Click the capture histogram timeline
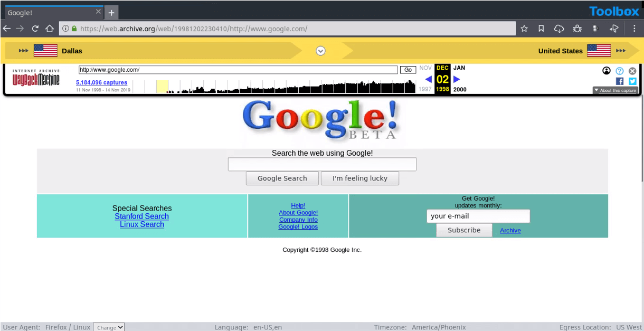The height and width of the screenshot is (331, 644). point(274,87)
